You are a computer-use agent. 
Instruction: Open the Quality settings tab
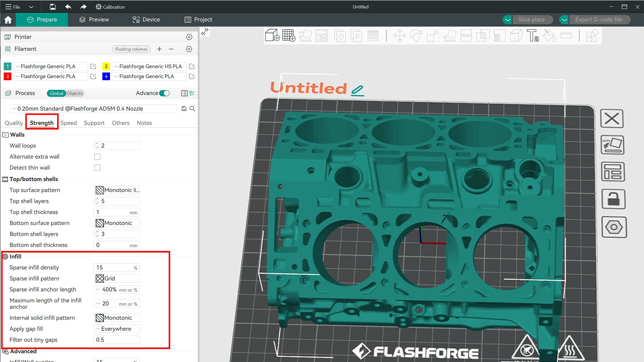pos(14,123)
